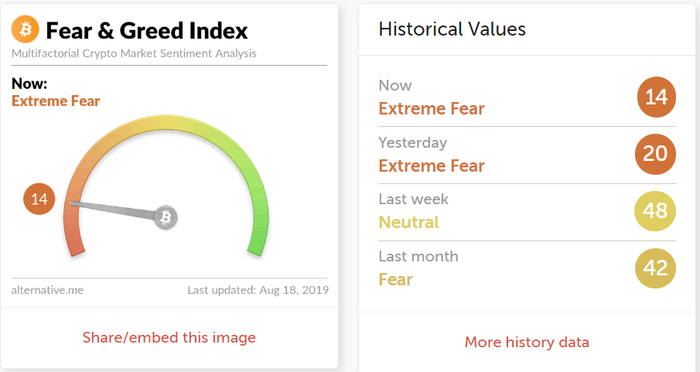The width and height of the screenshot is (700, 372).
Task: Click the Last week 48 circle
Action: [x=655, y=211]
